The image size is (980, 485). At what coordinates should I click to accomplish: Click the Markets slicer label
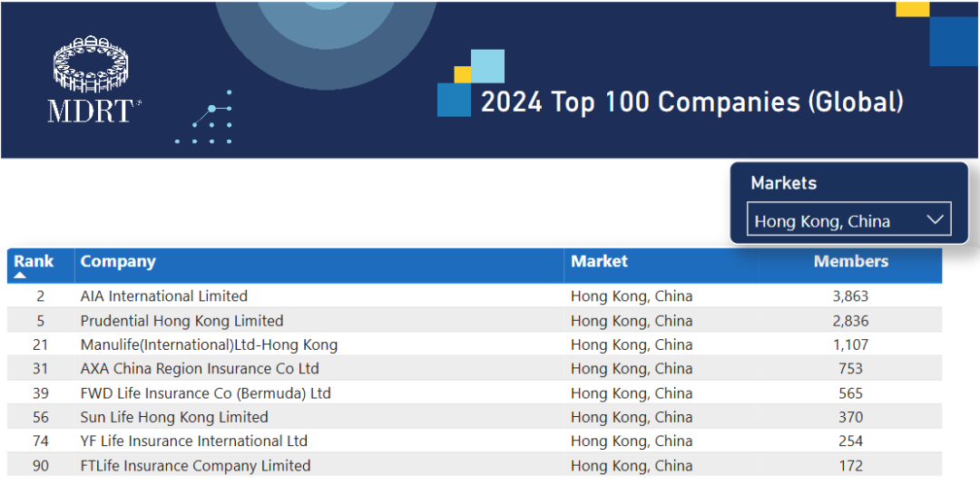(x=784, y=183)
